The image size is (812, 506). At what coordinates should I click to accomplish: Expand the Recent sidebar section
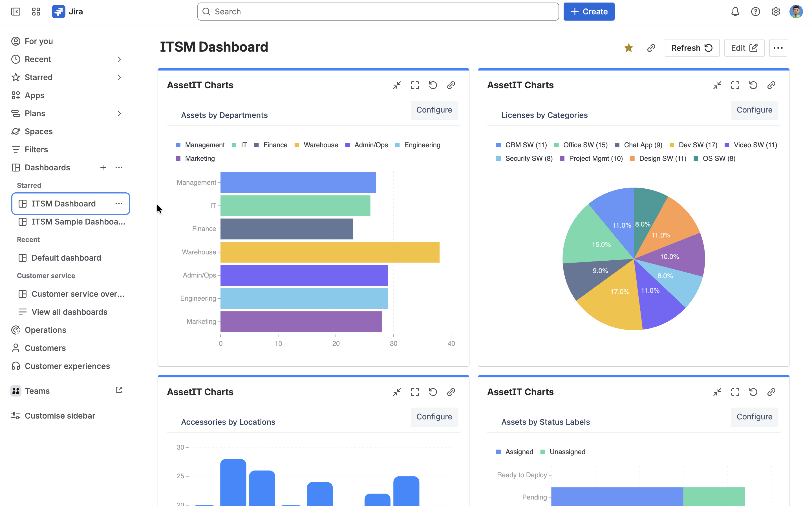coord(119,59)
